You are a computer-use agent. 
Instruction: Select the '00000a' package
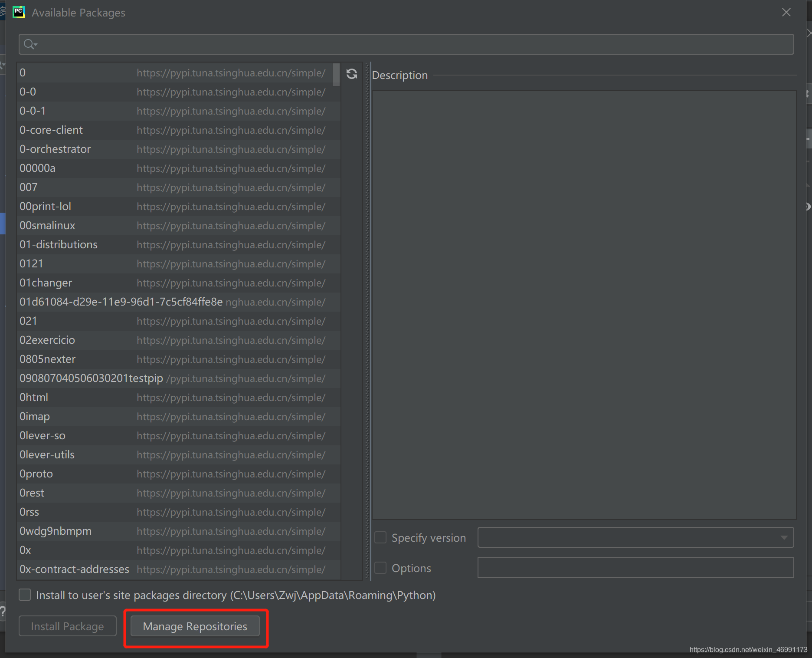pyautogui.click(x=179, y=168)
